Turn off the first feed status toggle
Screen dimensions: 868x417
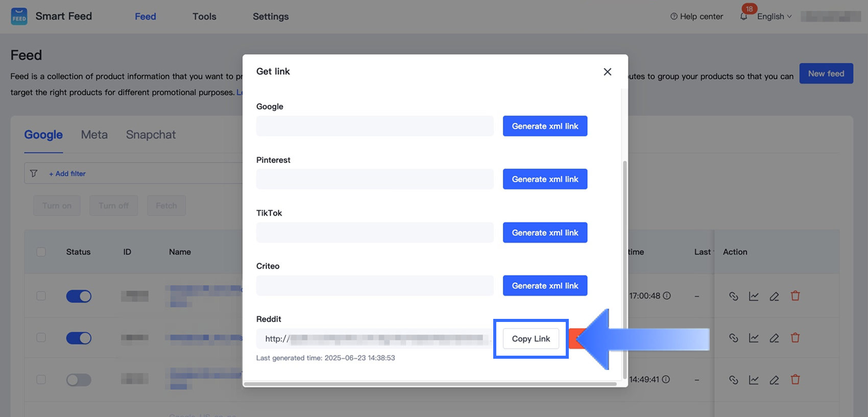point(79,296)
